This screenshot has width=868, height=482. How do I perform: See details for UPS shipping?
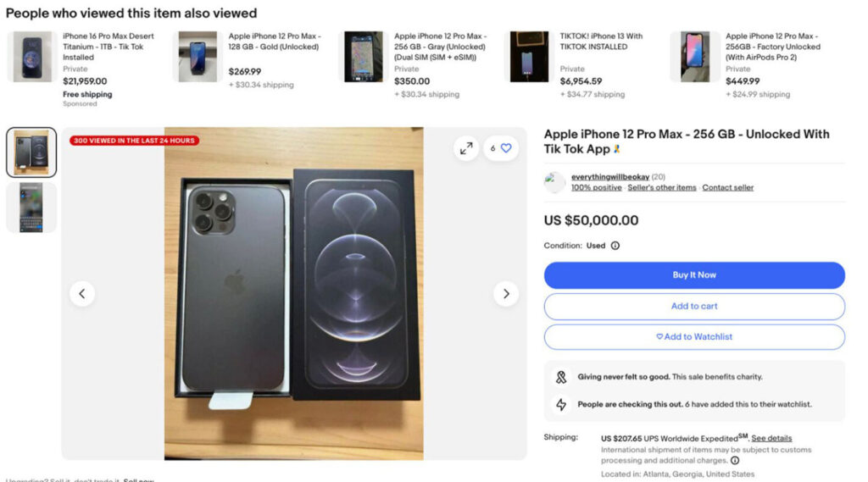771,438
